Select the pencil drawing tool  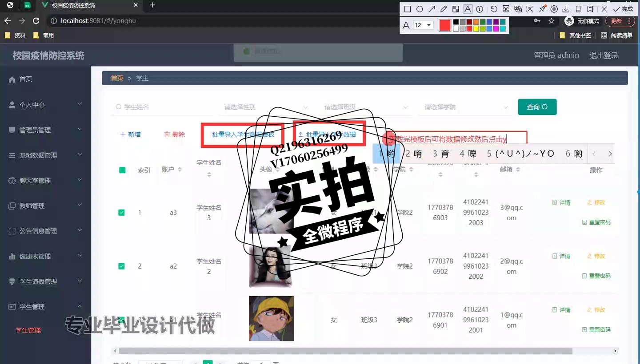pos(444,9)
